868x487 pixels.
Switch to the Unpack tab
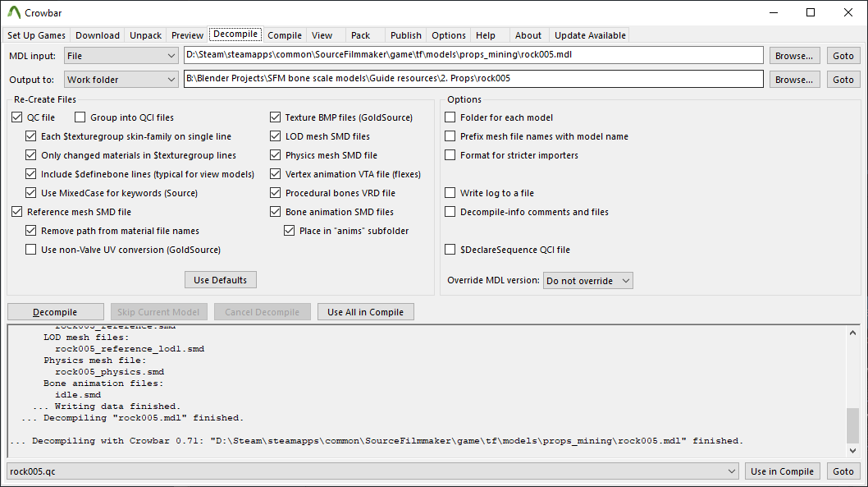[x=145, y=35]
